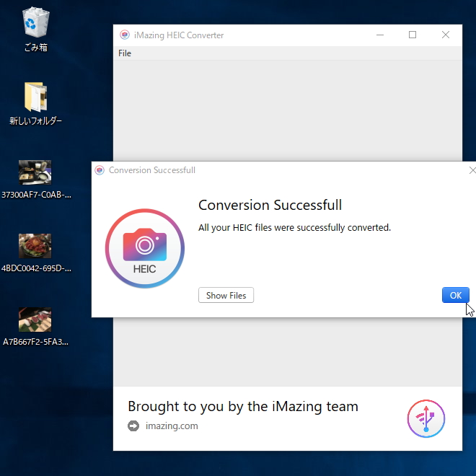
Task: Click the arrow icon beside imazing.com
Action: coord(133,426)
